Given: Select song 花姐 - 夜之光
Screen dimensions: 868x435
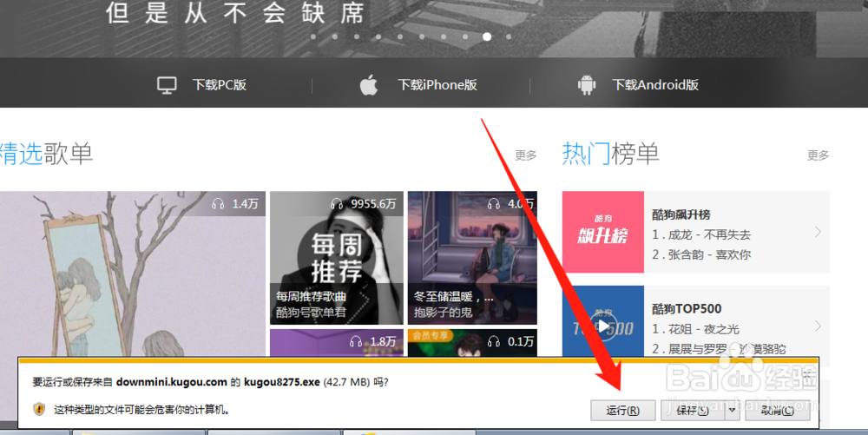Looking at the screenshot, I should 695,329.
